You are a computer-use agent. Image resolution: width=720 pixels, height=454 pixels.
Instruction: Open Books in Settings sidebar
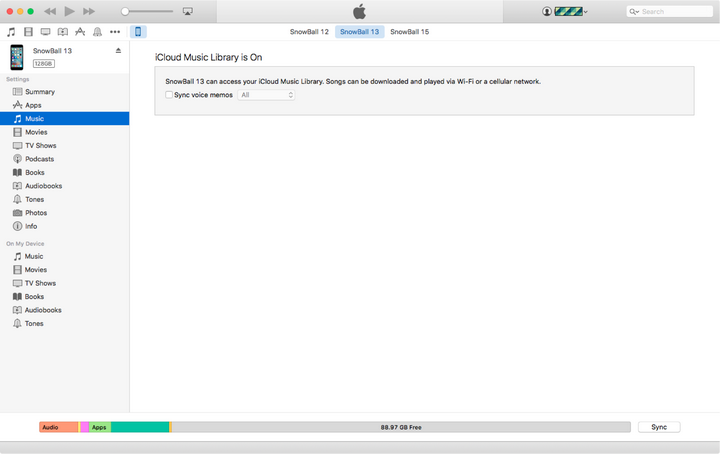pyautogui.click(x=64, y=173)
